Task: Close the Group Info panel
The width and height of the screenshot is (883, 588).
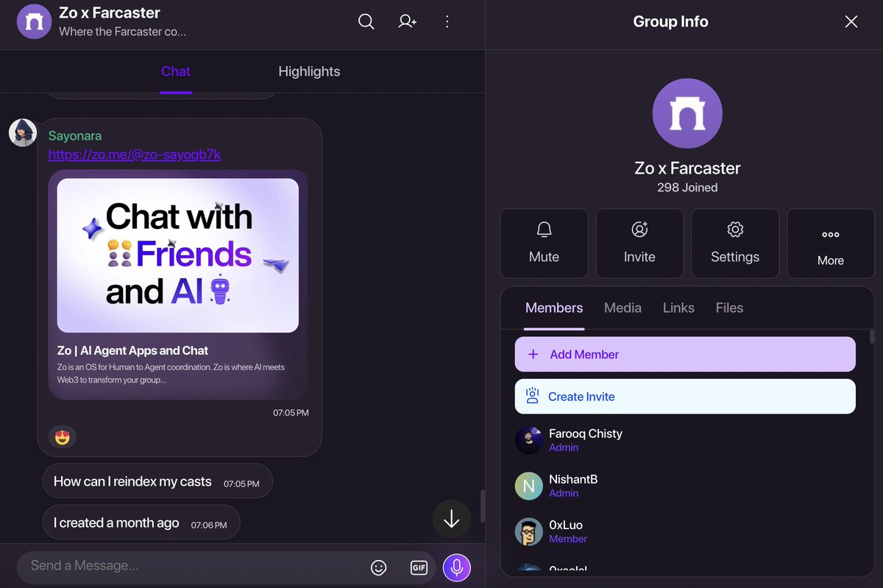Action: [851, 21]
